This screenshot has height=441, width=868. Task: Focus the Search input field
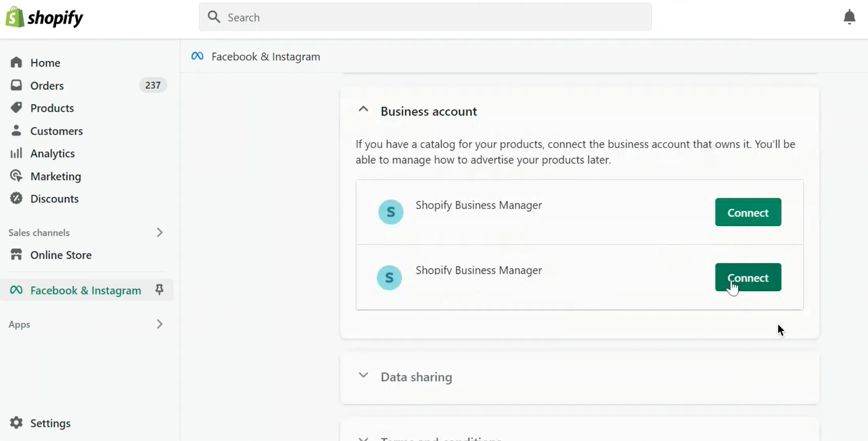(425, 17)
